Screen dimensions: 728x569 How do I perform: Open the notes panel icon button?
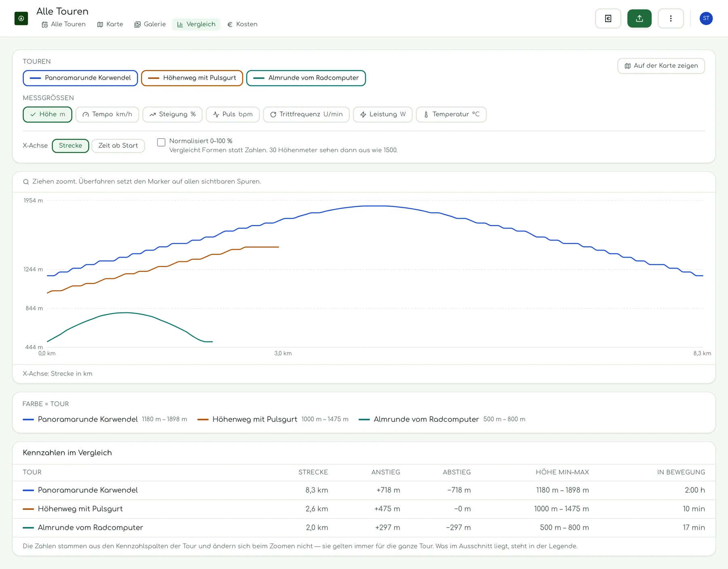click(608, 18)
